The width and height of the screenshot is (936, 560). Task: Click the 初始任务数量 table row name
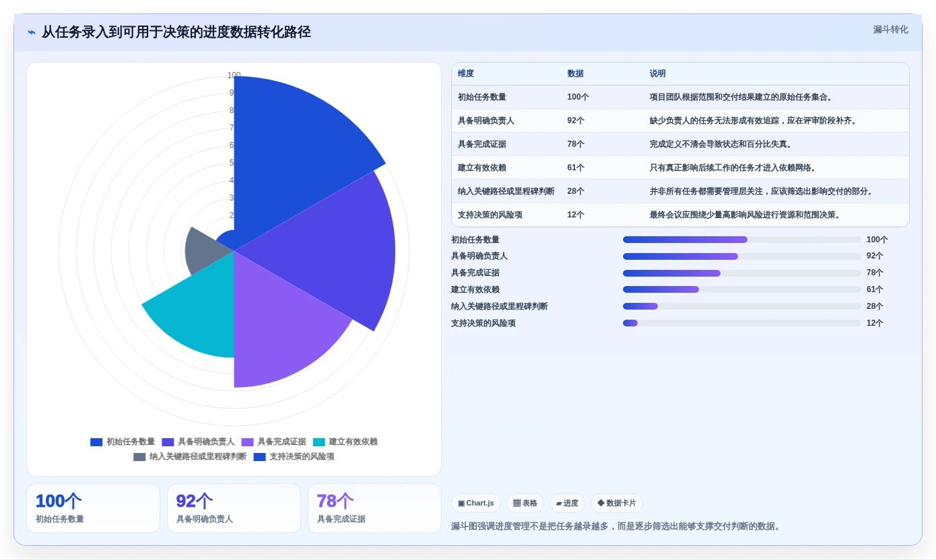coord(482,97)
